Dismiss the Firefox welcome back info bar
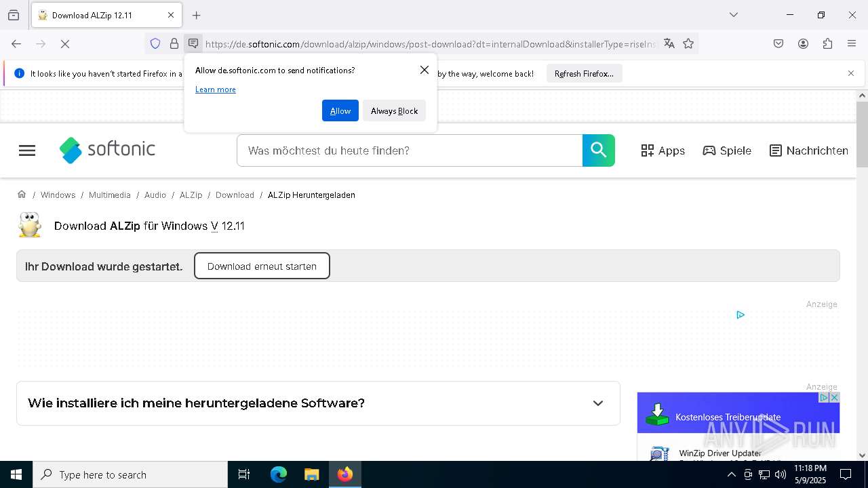This screenshot has height=488, width=868. (851, 73)
